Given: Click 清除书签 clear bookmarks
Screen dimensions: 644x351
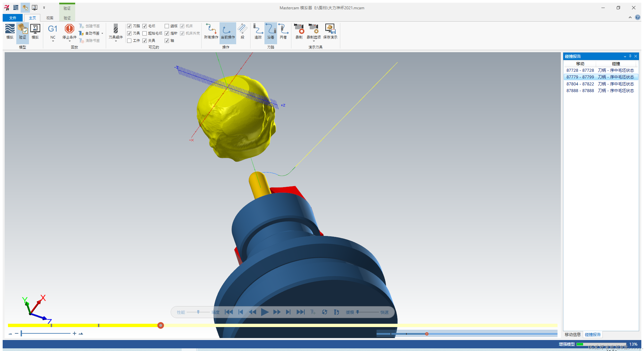Looking at the screenshot, I should point(89,41).
